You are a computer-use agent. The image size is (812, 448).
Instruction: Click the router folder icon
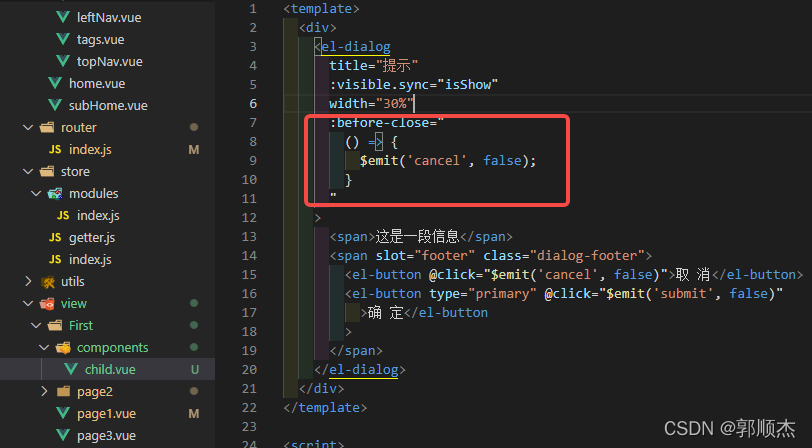point(47,128)
